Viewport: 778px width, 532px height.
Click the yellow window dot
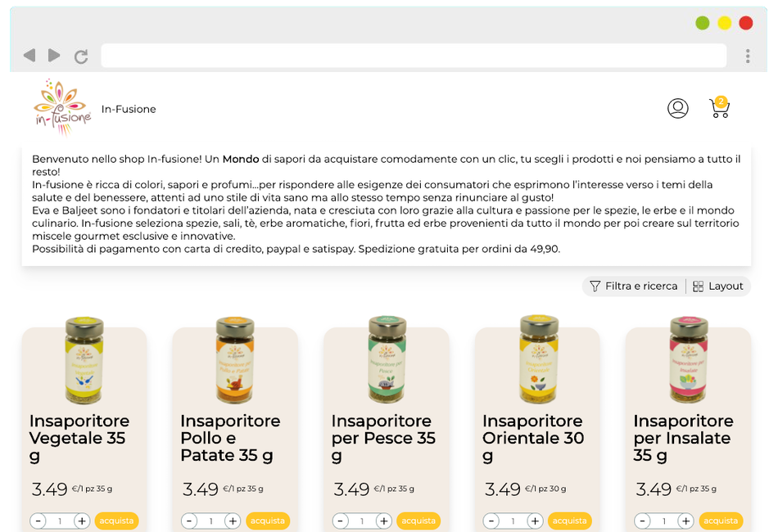[x=725, y=23]
